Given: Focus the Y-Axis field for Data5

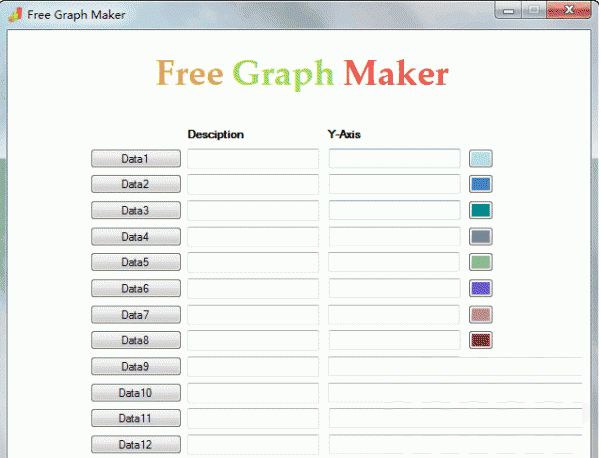Looking at the screenshot, I should tap(394, 262).
